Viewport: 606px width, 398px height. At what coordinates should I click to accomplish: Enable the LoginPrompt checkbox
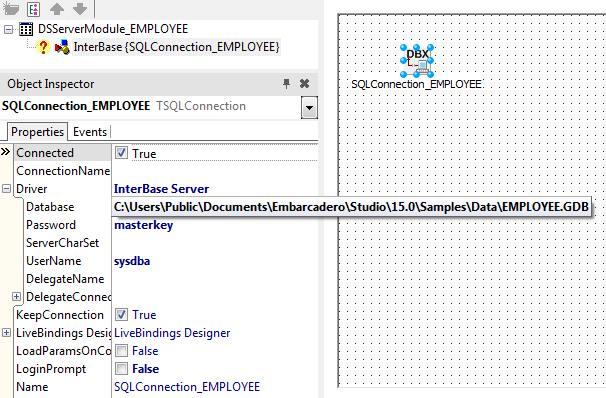pos(121,368)
